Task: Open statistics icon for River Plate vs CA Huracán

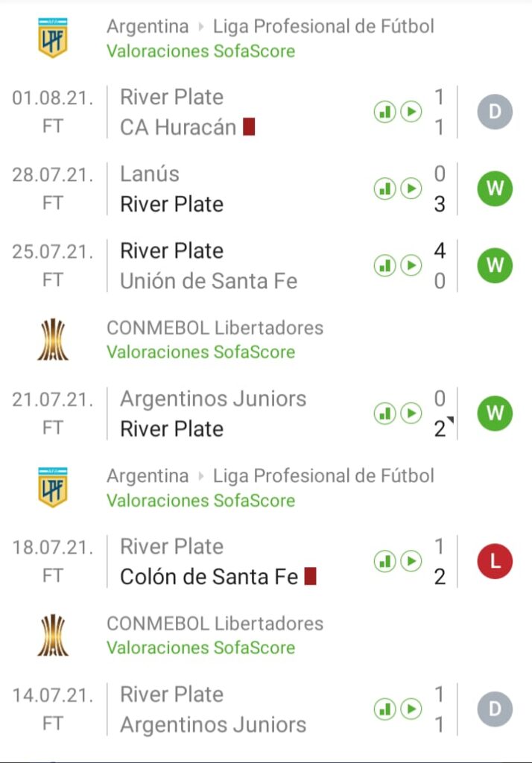Action: (384, 113)
